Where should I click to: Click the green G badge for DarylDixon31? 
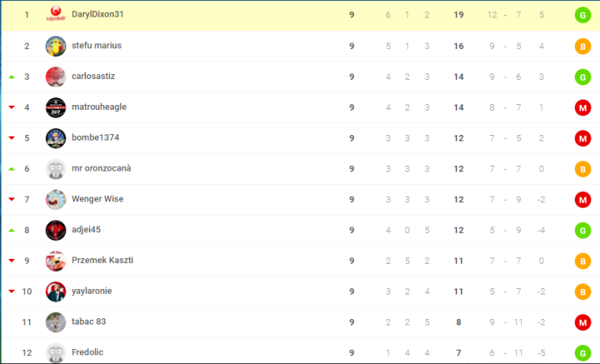coord(583,15)
